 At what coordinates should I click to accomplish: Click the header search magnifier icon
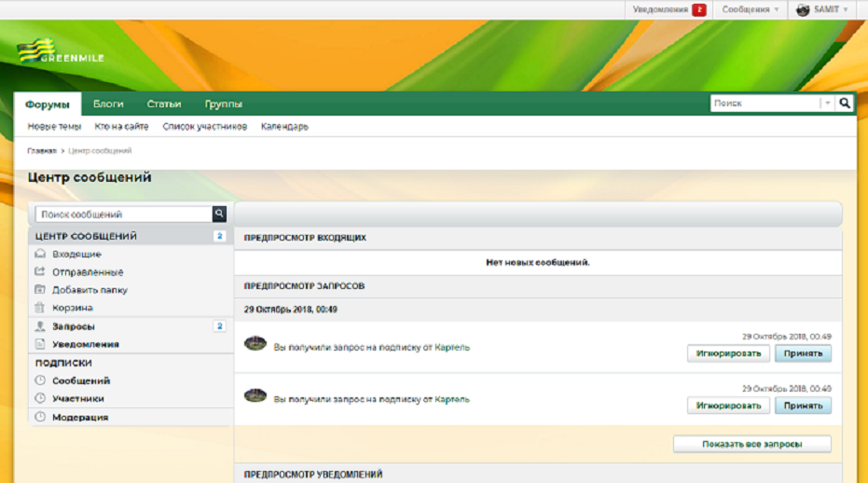click(844, 103)
